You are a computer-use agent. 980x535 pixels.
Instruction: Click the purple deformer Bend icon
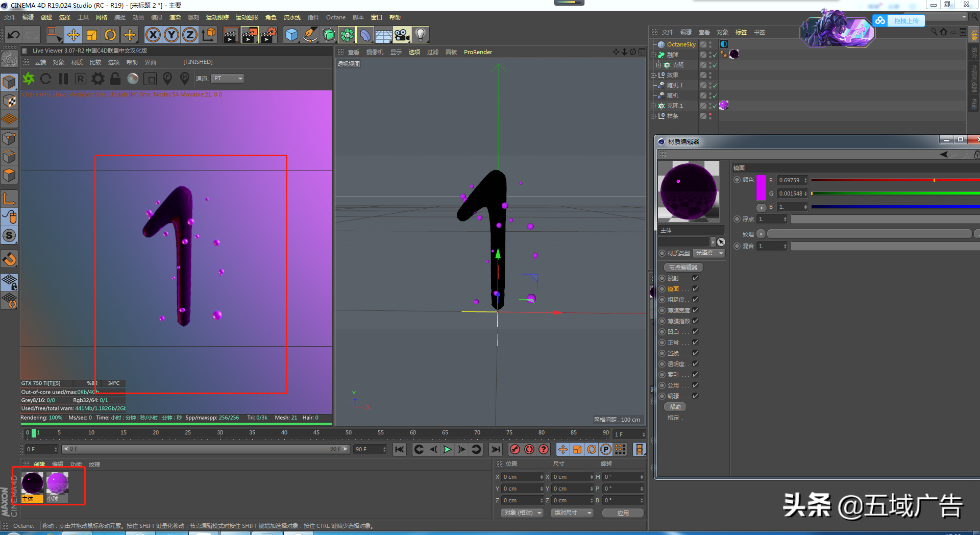365,35
